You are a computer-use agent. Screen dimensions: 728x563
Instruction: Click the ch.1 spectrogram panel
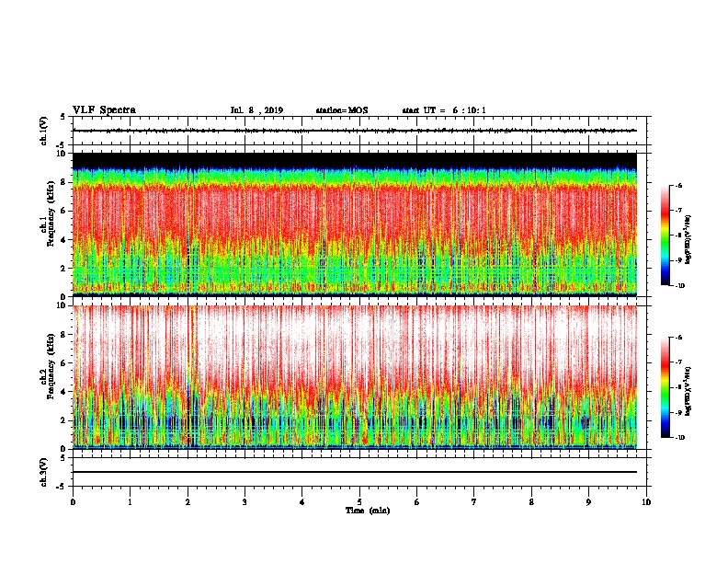click(355, 224)
